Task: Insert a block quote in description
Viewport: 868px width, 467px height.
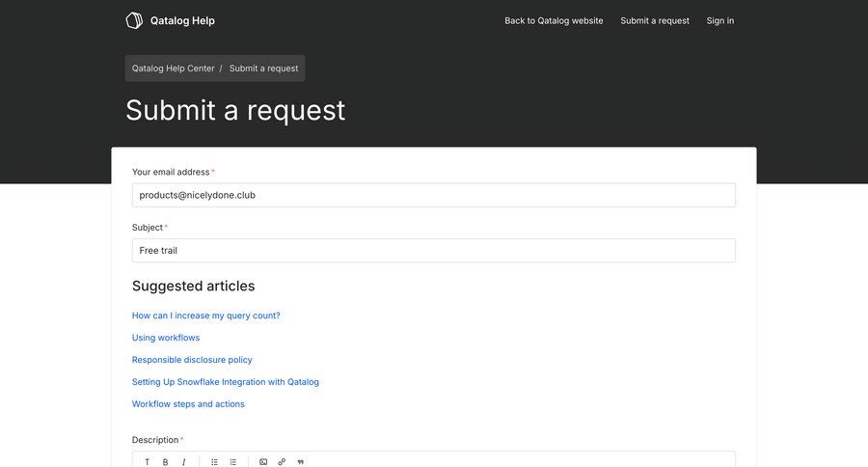Action: pos(301,461)
